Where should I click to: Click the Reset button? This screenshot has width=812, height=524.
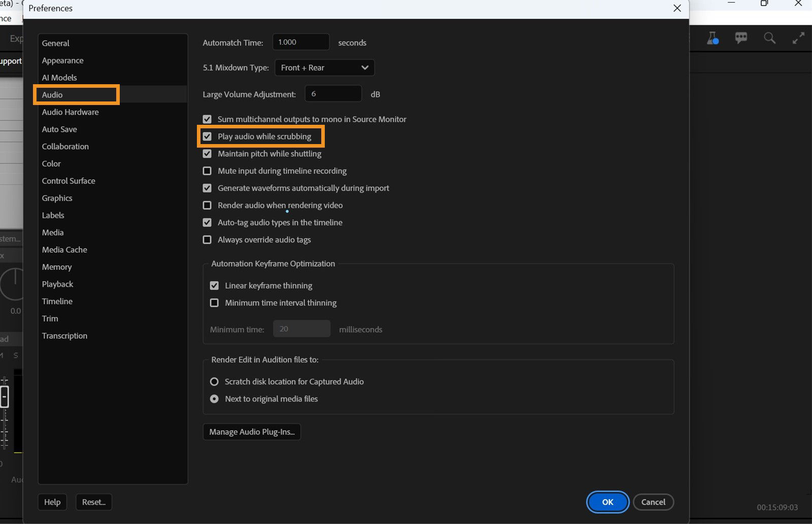pos(93,502)
